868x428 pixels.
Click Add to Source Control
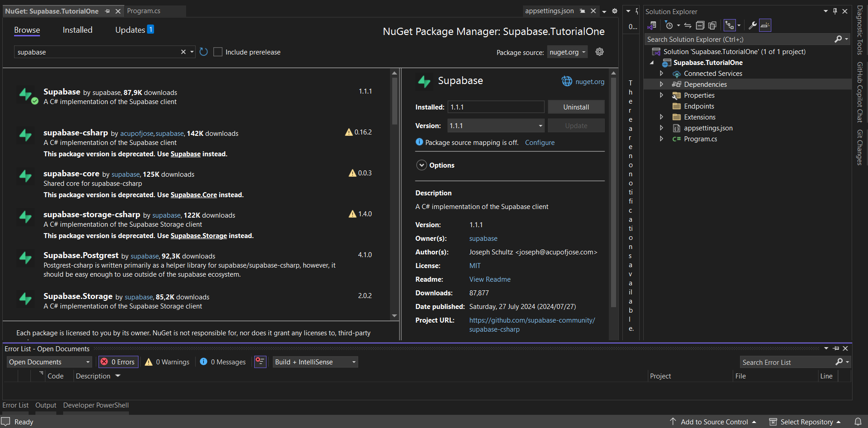tap(714, 422)
